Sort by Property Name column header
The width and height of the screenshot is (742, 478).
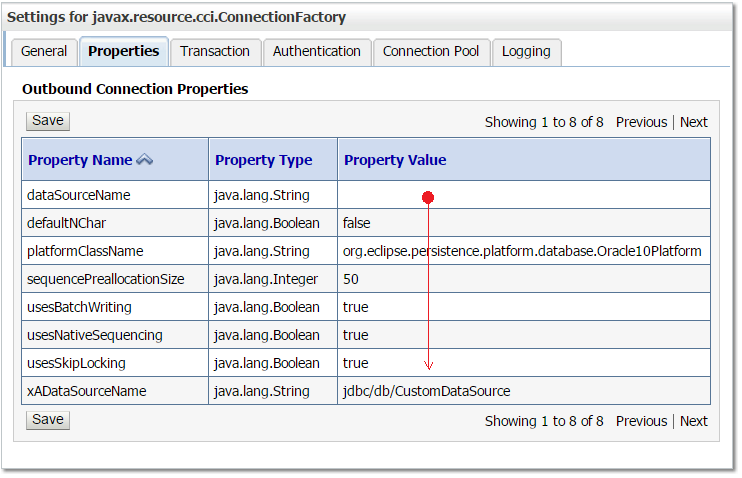[x=80, y=160]
